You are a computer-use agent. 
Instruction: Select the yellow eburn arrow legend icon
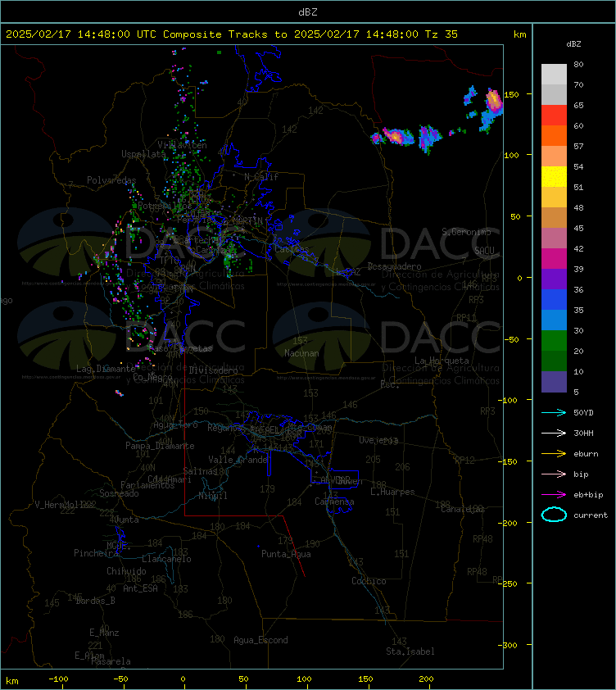[x=554, y=454]
